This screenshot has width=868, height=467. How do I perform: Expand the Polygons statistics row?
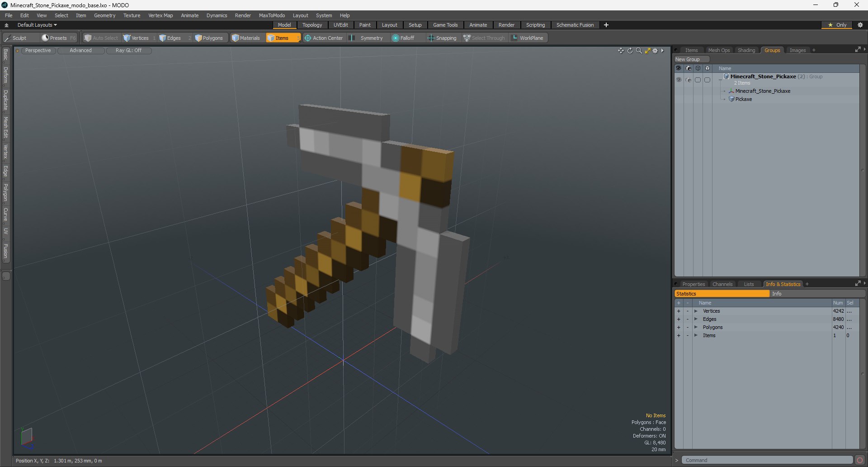point(696,328)
